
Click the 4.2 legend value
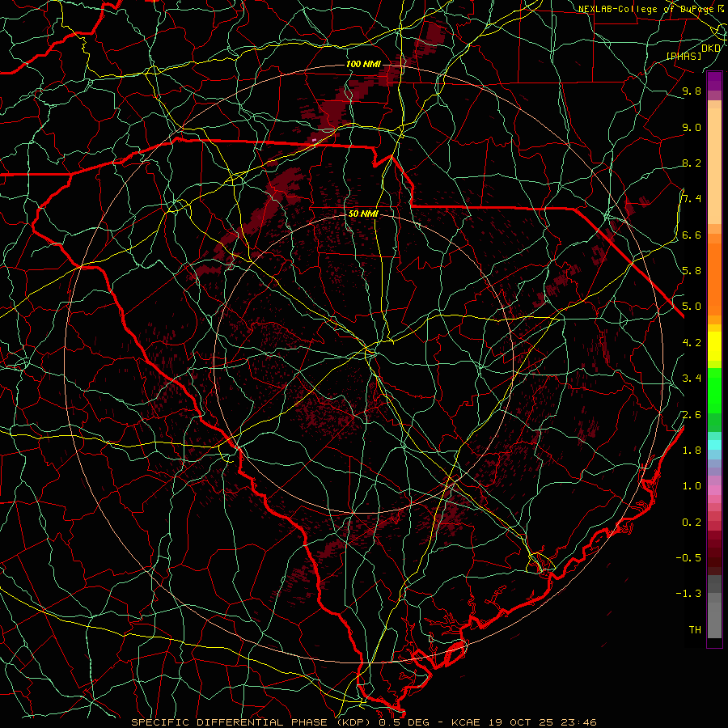click(692, 342)
